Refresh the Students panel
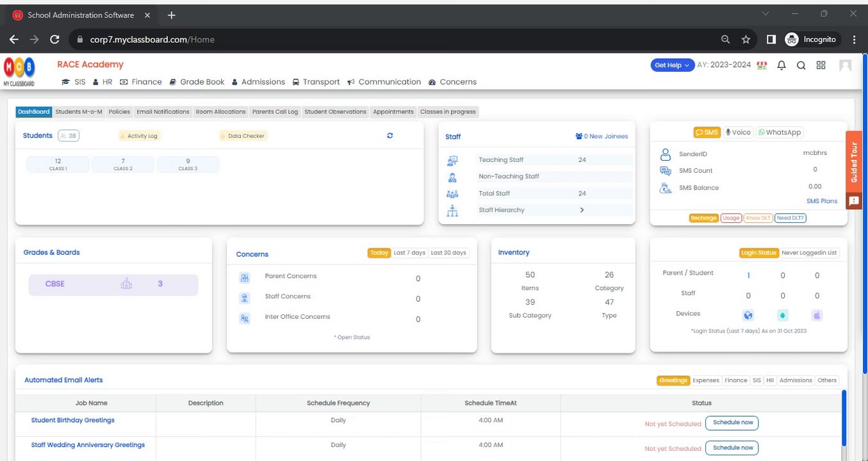This screenshot has height=461, width=868. 389,136
